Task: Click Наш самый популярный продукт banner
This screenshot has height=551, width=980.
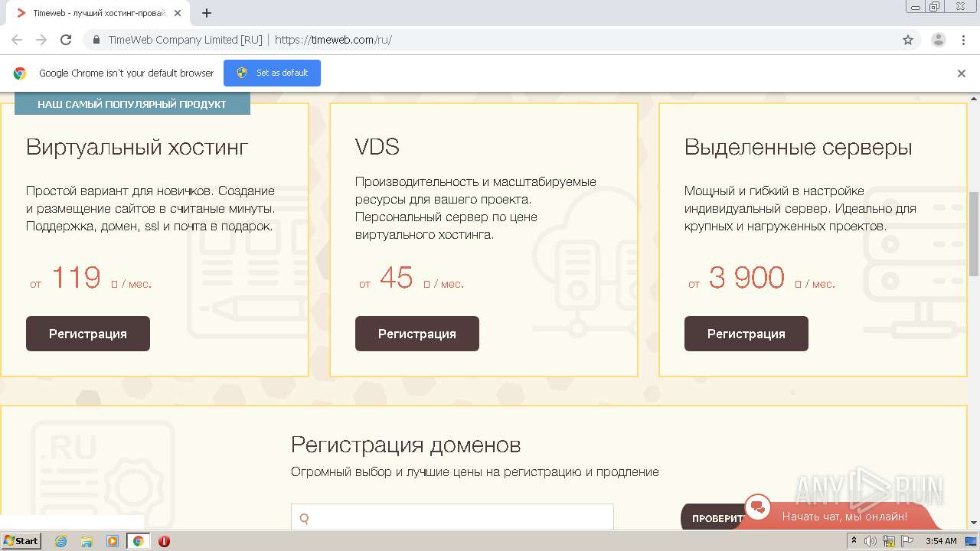Action: click(132, 104)
